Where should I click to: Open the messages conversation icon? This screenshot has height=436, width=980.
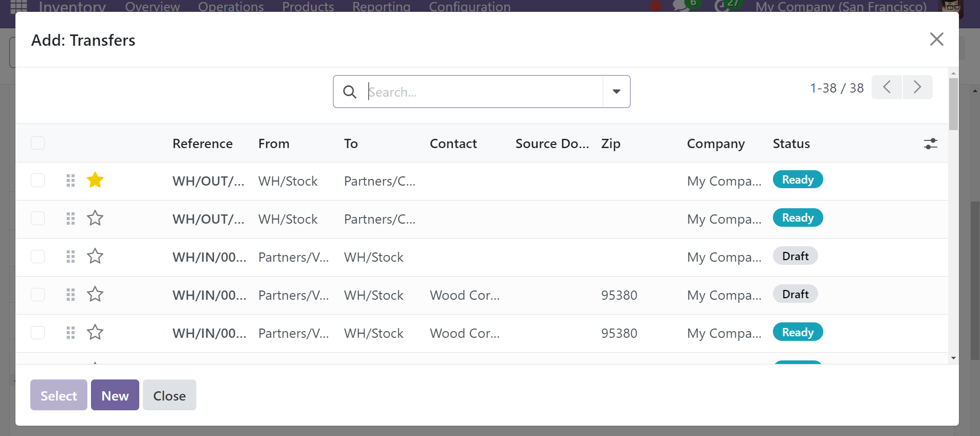pyautogui.click(x=682, y=6)
